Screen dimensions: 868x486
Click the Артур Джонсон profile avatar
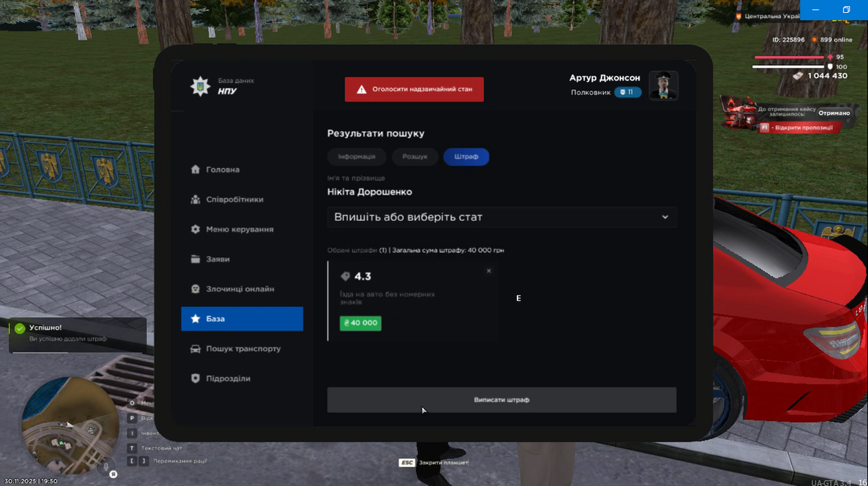663,85
